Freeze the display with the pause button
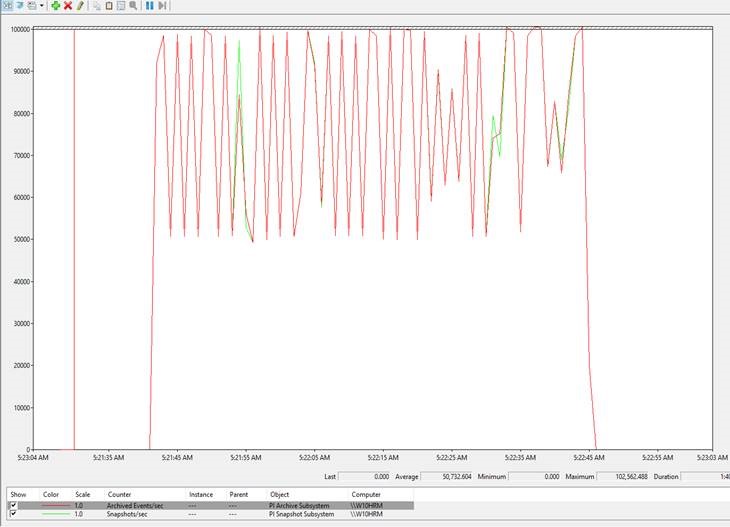This screenshot has width=730, height=527. pyautogui.click(x=149, y=5)
